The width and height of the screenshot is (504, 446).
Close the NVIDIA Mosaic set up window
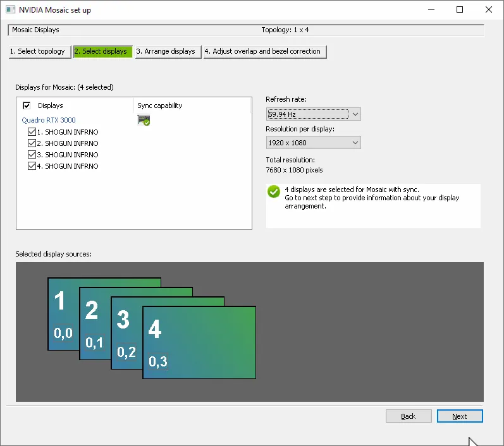pyautogui.click(x=489, y=9)
